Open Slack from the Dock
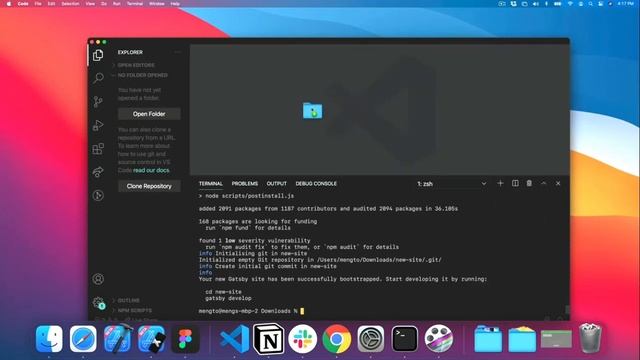Viewport: 640px width, 360px height. coord(303,339)
